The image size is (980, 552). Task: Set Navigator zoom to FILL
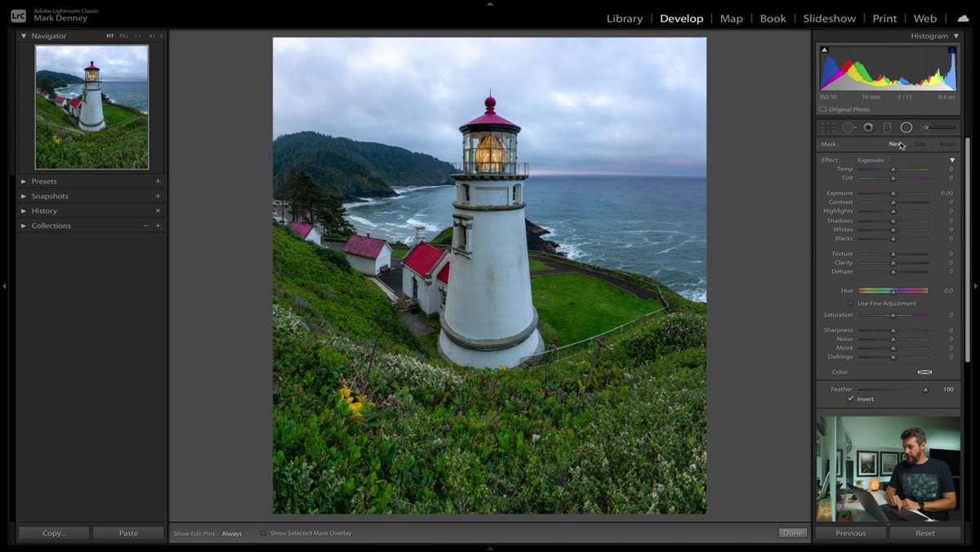point(124,36)
